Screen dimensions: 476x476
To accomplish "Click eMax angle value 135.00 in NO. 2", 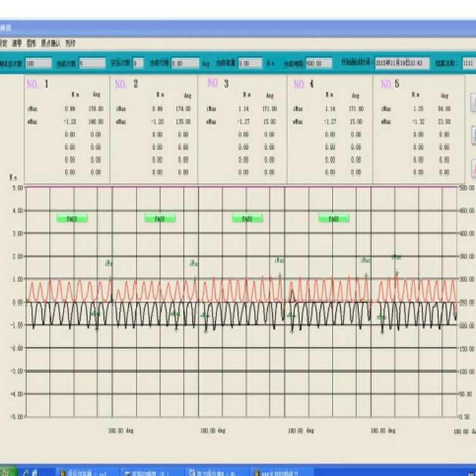I will pyautogui.click(x=183, y=122).
